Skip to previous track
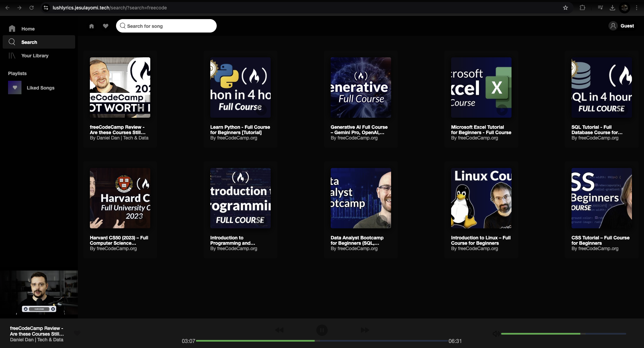 coord(279,330)
